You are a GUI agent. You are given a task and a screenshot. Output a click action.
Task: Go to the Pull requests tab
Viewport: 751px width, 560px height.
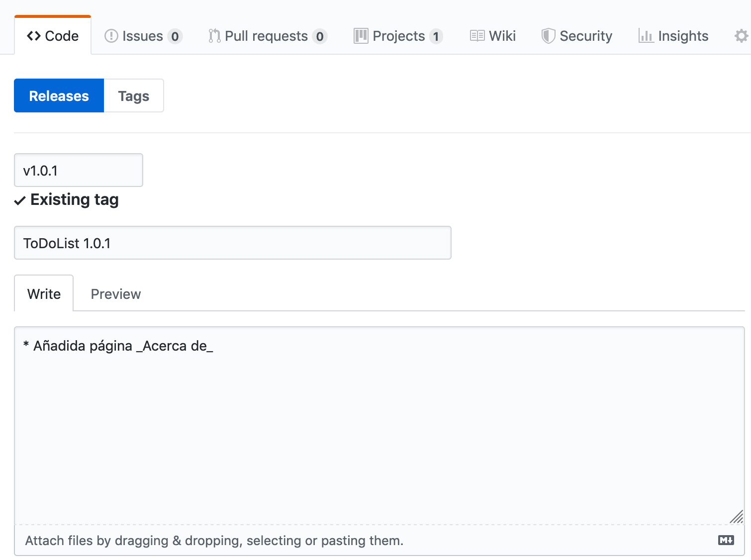pos(268,36)
